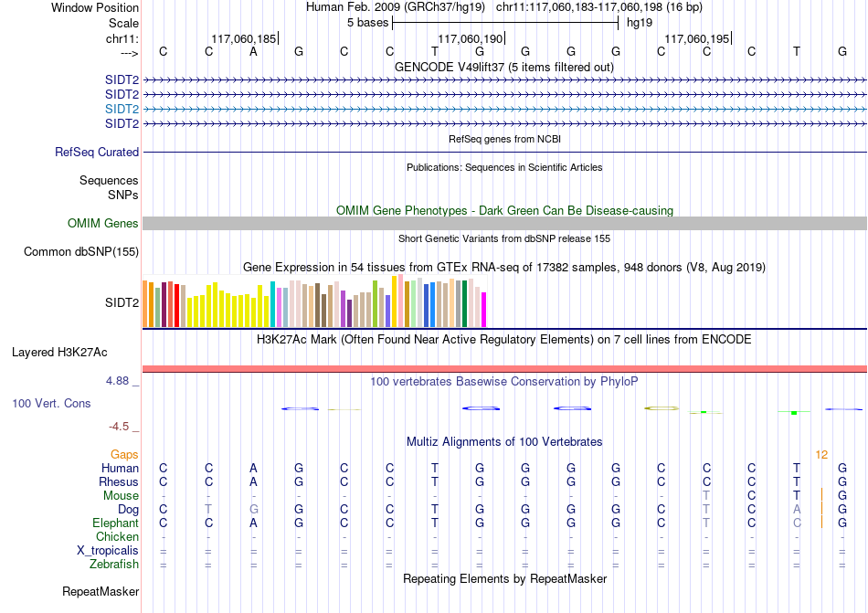Screen dimensions: 868x613
Task: Click the GTEx Gene Expression track title
Action: (x=504, y=268)
